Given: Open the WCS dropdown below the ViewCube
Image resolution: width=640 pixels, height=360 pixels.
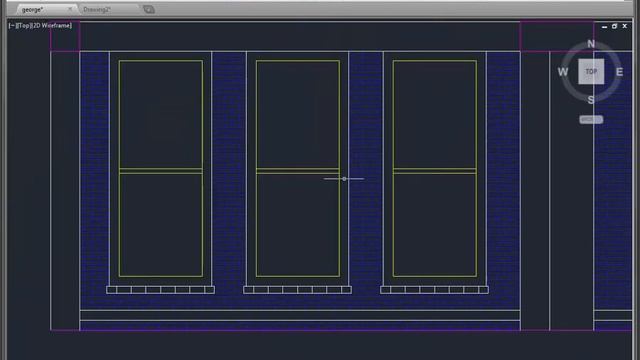Looking at the screenshot, I should (591, 120).
